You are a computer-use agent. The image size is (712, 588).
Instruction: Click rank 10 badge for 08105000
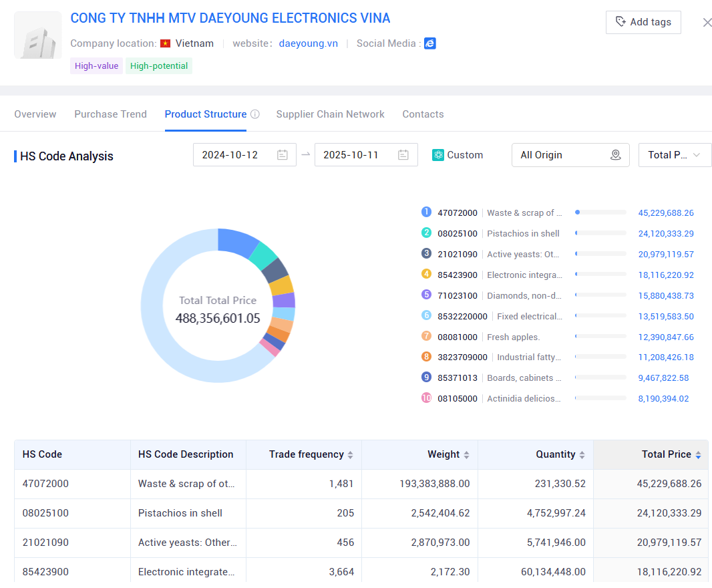426,398
